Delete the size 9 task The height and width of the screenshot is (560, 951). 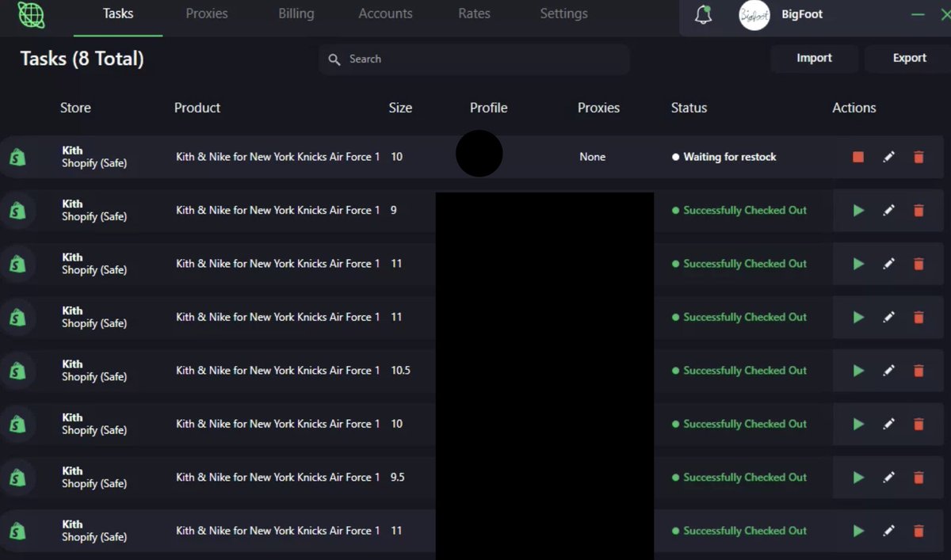(x=919, y=211)
